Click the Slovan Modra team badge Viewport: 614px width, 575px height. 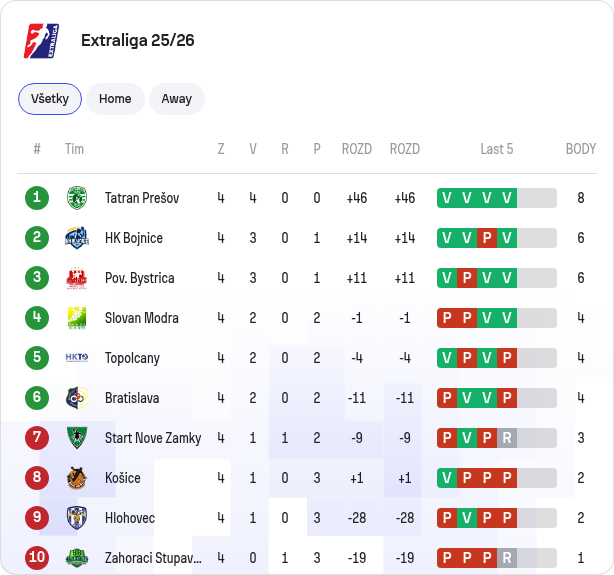tap(77, 318)
